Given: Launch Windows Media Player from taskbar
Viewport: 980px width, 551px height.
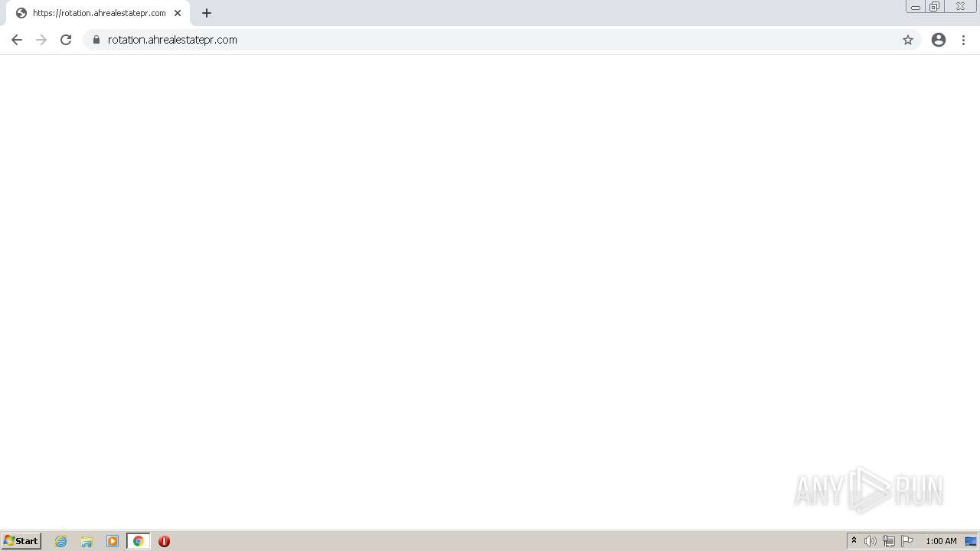Looking at the screenshot, I should click(x=113, y=541).
